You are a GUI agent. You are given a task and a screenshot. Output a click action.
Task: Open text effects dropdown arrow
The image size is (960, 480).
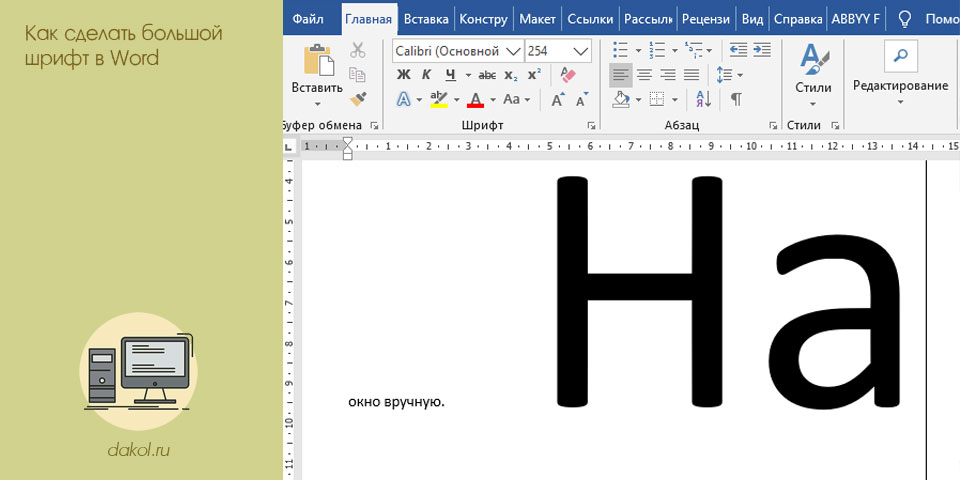pyautogui.click(x=419, y=100)
